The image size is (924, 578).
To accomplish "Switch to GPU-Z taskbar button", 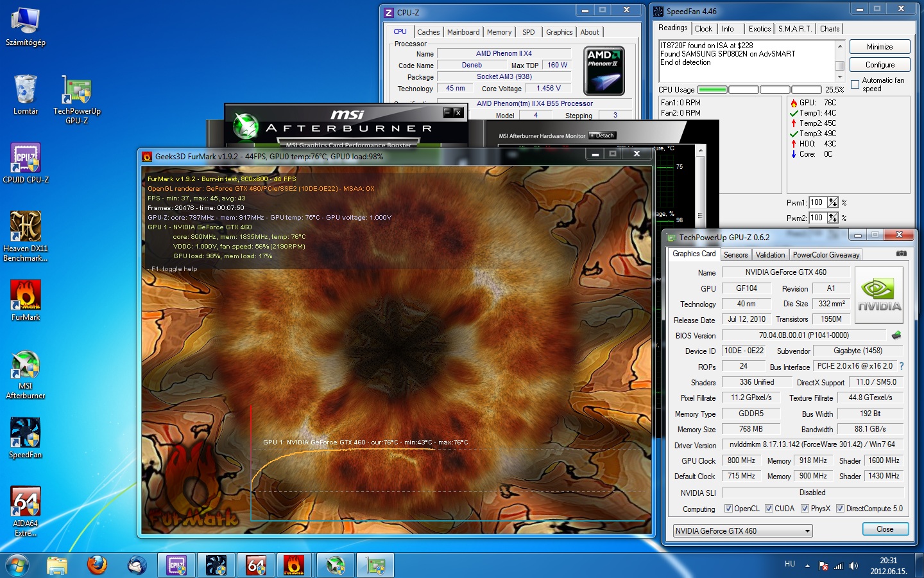I will click(x=375, y=565).
